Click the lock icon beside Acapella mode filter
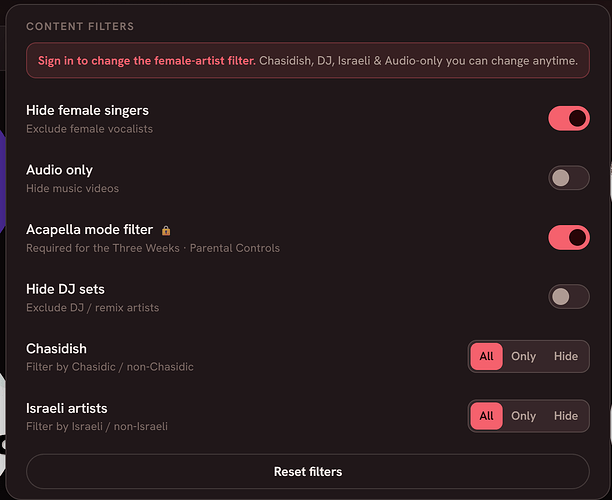Image resolution: width=612 pixels, height=500 pixels. pos(166,231)
